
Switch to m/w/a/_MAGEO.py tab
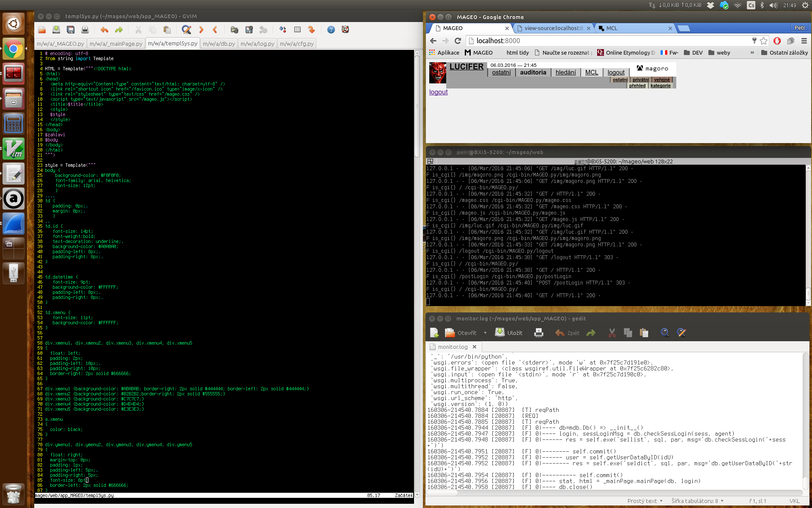(x=60, y=44)
